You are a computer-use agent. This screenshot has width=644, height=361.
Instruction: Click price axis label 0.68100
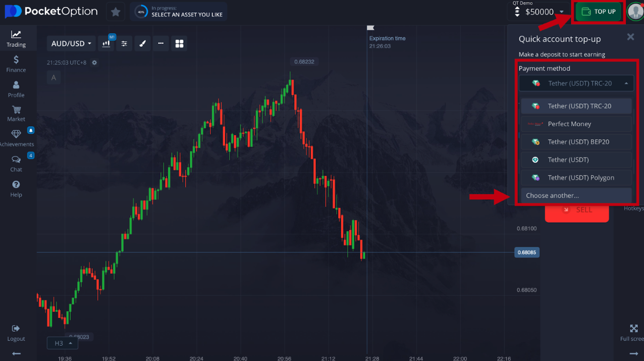[527, 229]
